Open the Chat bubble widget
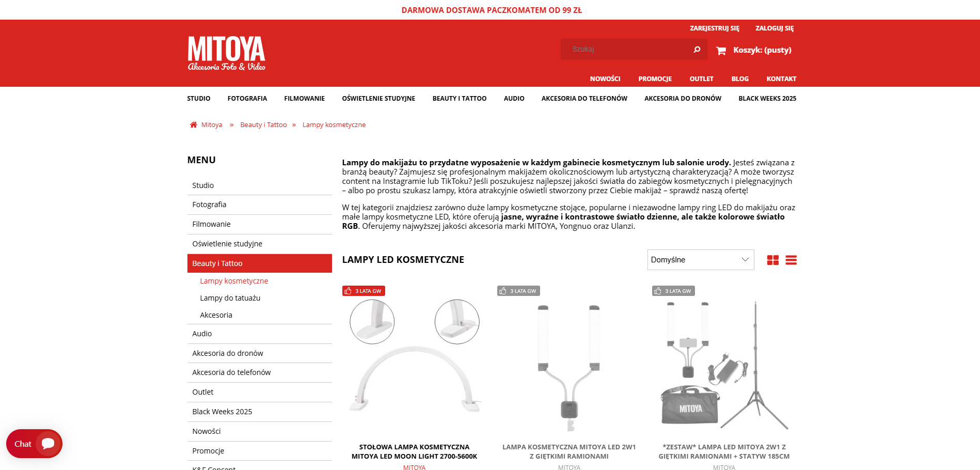 pyautogui.click(x=34, y=444)
